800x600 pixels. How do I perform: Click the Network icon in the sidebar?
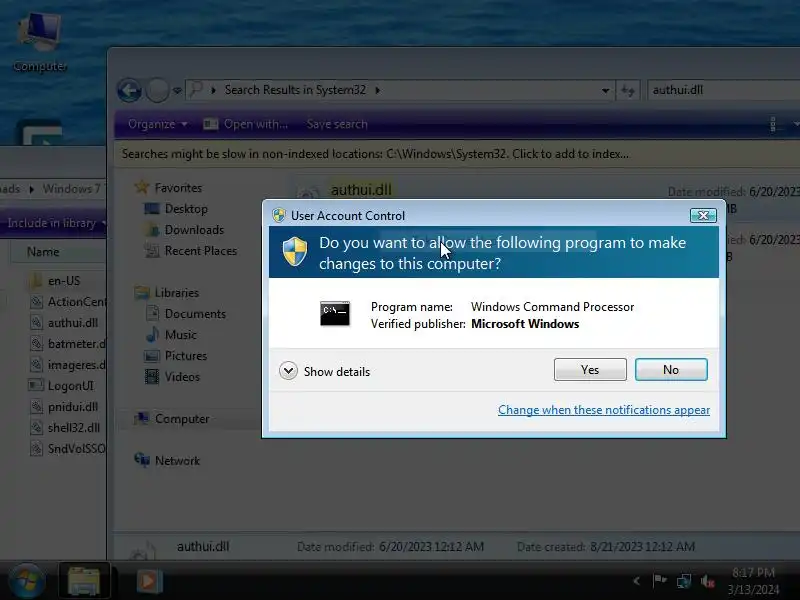click(x=142, y=460)
